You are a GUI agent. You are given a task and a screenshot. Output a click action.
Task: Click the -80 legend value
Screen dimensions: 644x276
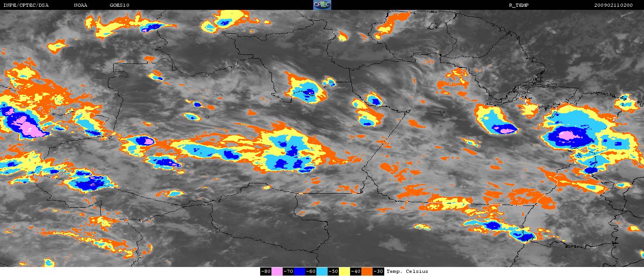point(266,272)
